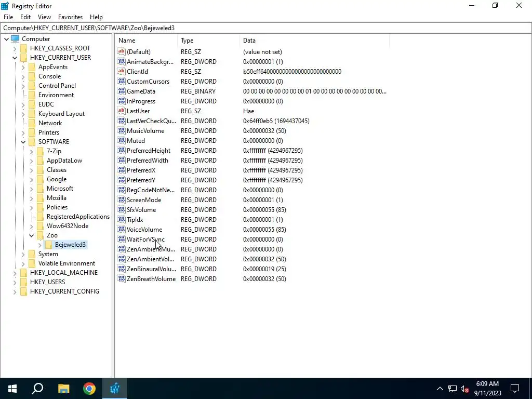Open the notification center
532x399 pixels.
point(515,389)
